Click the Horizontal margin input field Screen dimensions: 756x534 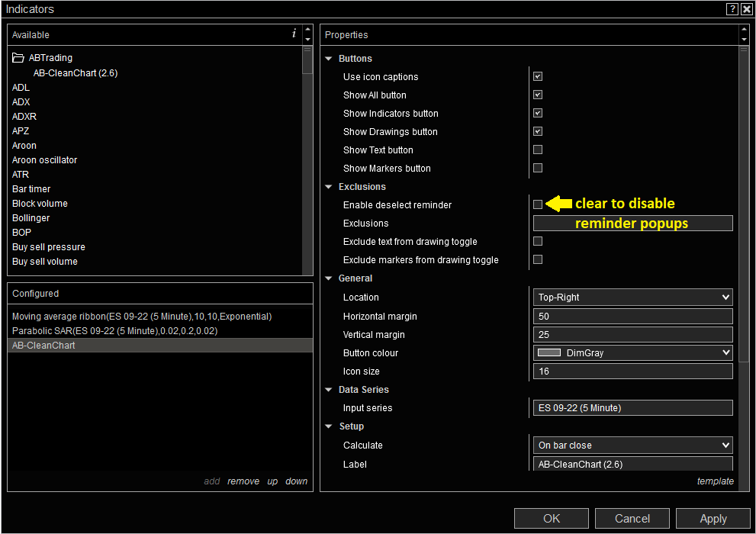(x=632, y=316)
